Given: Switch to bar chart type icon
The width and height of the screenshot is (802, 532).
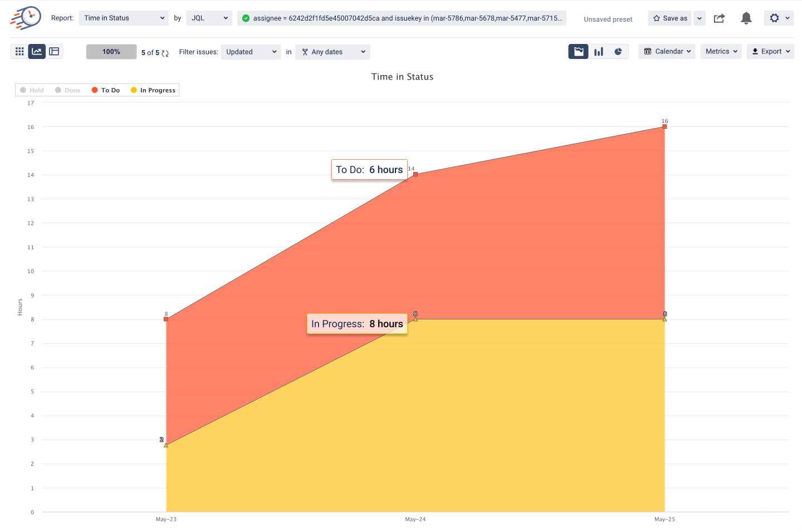Looking at the screenshot, I should (599, 52).
